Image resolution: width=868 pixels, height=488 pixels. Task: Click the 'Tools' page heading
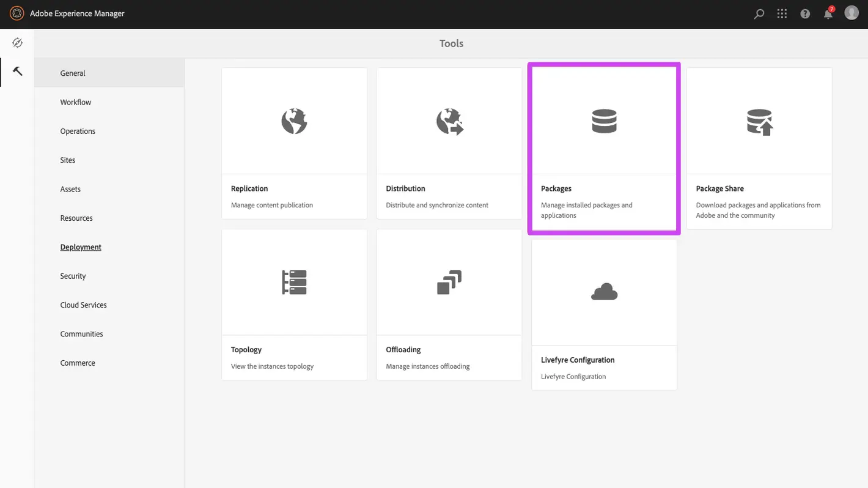coord(451,43)
